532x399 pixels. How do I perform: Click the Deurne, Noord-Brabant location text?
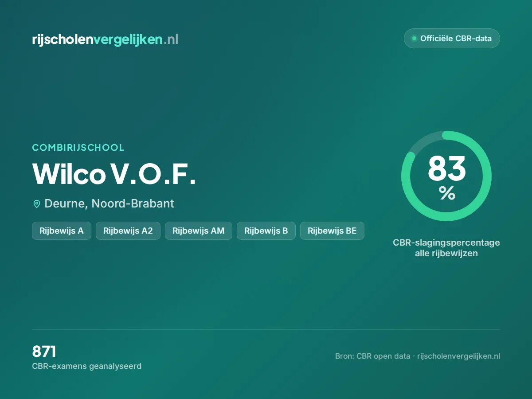(109, 203)
